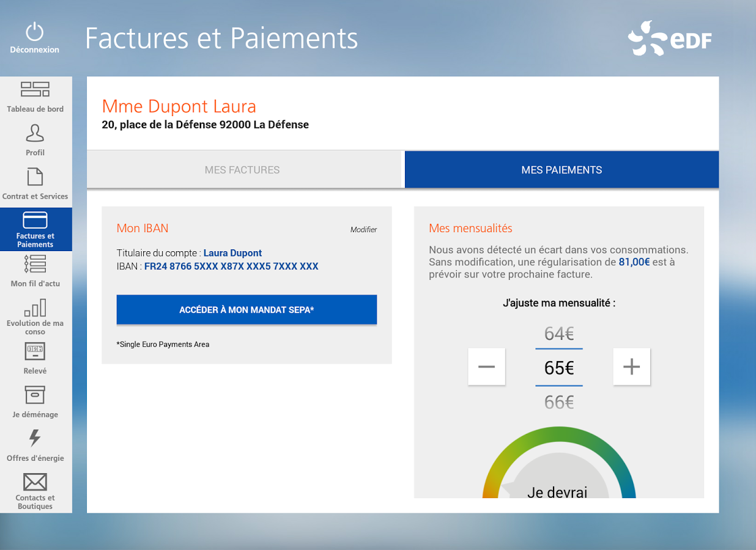Screen dimensions: 756x550
Task: Open the Relevé meter reading section
Action: 35,358
